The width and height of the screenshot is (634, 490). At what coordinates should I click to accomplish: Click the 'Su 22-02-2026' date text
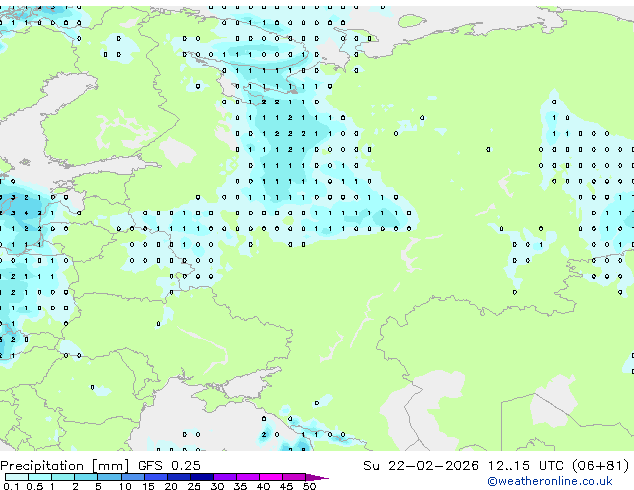pyautogui.click(x=421, y=466)
